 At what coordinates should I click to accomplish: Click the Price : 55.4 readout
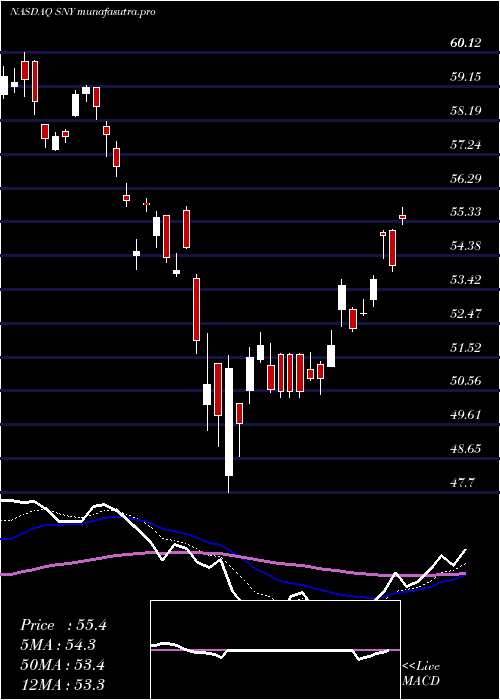click(x=63, y=625)
